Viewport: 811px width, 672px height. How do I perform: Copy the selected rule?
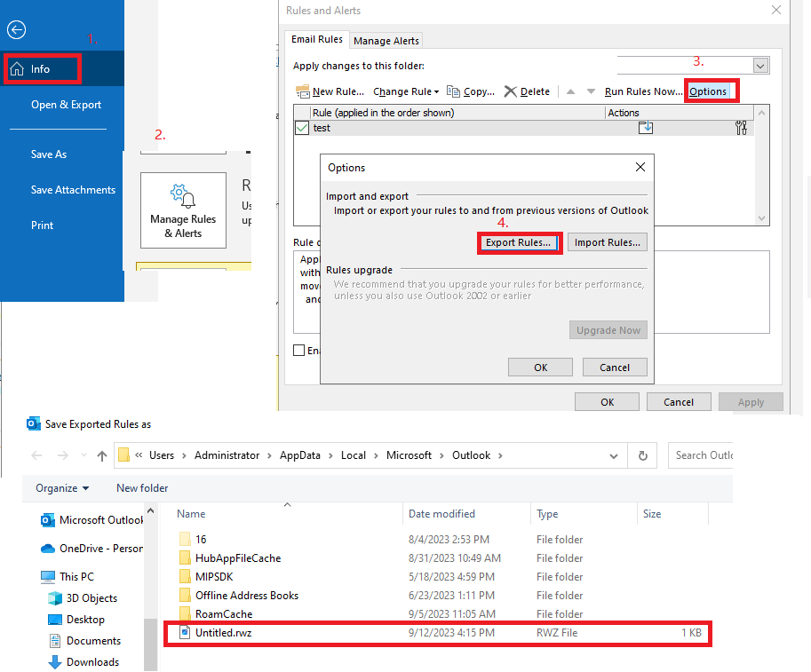click(x=471, y=91)
